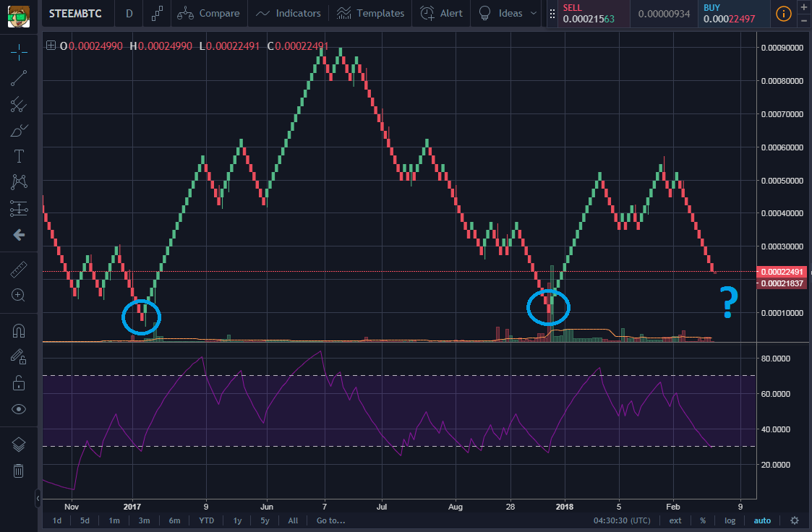
Task: Enable log scale
Action: tap(730, 520)
